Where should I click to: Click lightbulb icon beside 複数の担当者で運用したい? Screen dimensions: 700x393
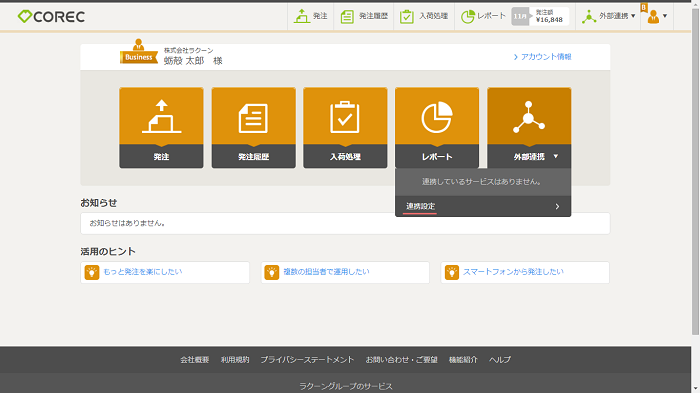point(271,272)
